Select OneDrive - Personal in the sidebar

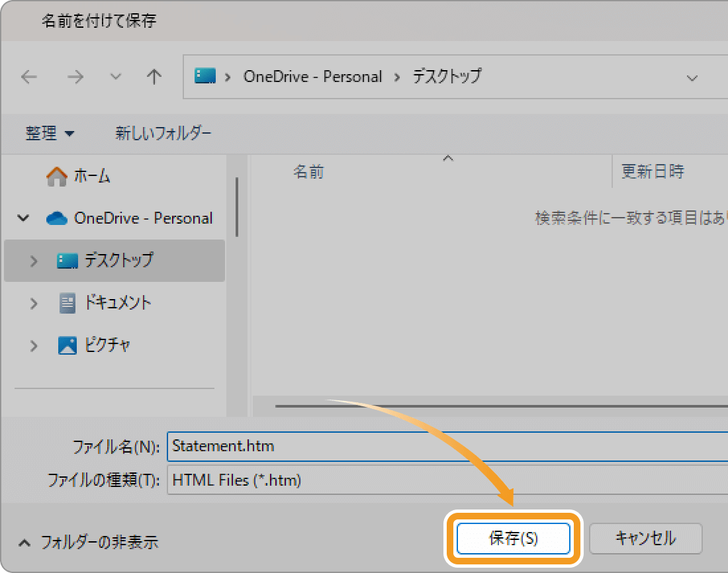point(143,218)
